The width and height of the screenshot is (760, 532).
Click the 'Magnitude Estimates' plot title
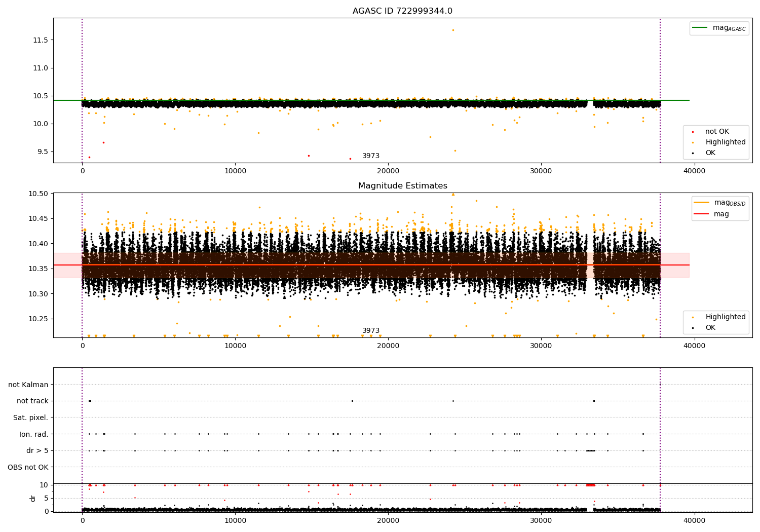[x=402, y=186]
